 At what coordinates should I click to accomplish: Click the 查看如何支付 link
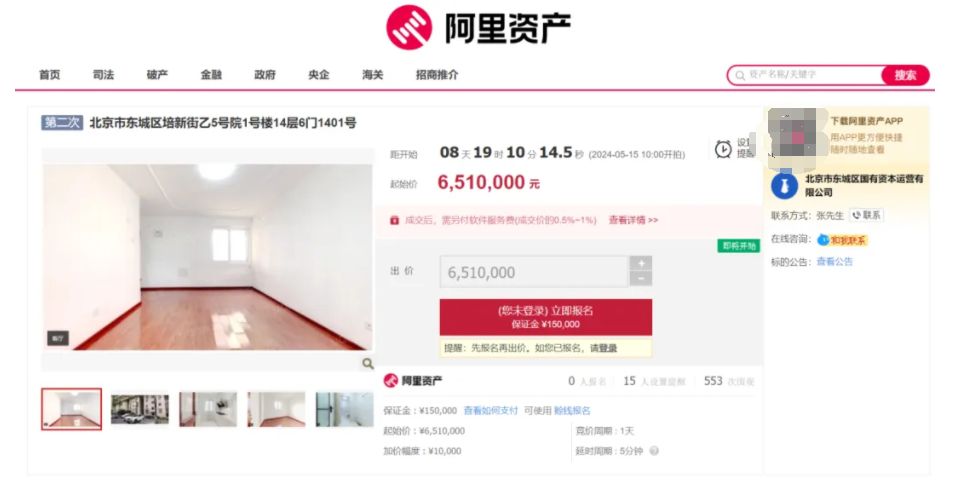[490, 411]
